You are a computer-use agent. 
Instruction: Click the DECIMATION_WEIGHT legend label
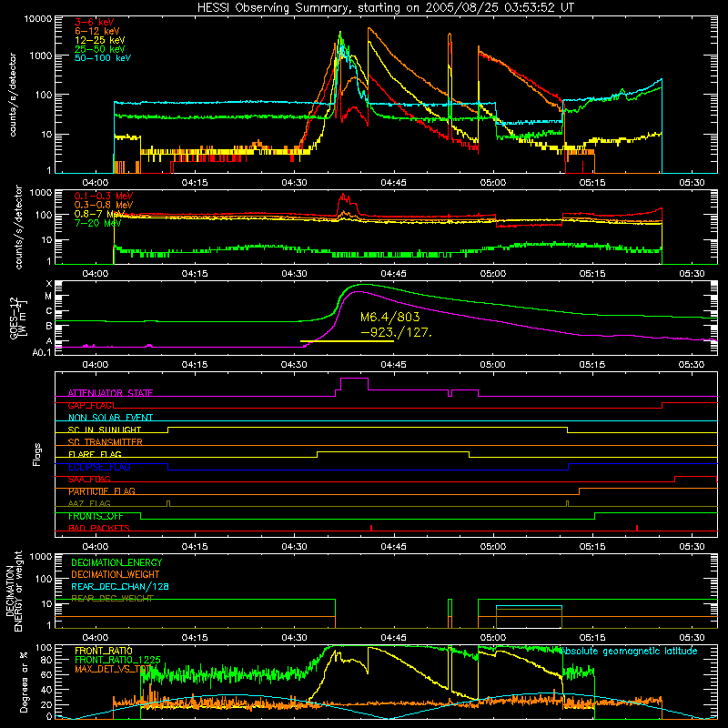pyautogui.click(x=116, y=574)
